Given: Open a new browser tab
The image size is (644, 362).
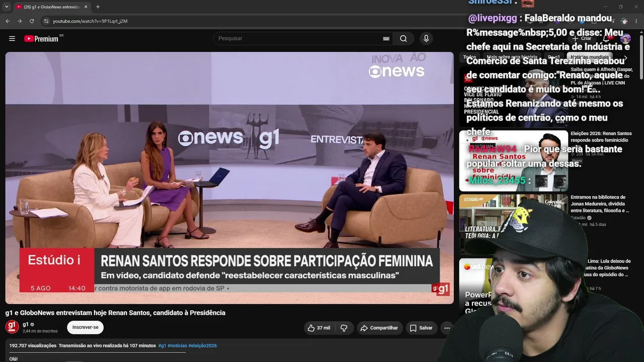Looking at the screenshot, I should [x=98, y=7].
